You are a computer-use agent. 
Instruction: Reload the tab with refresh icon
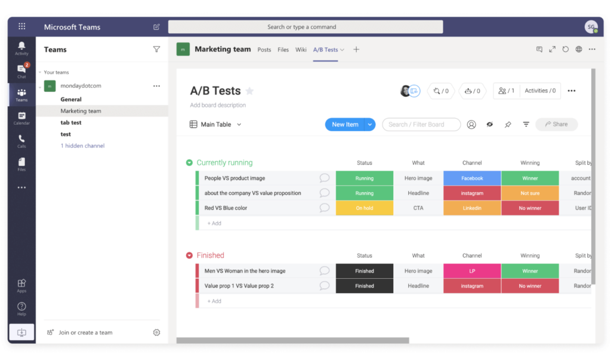pos(566,49)
